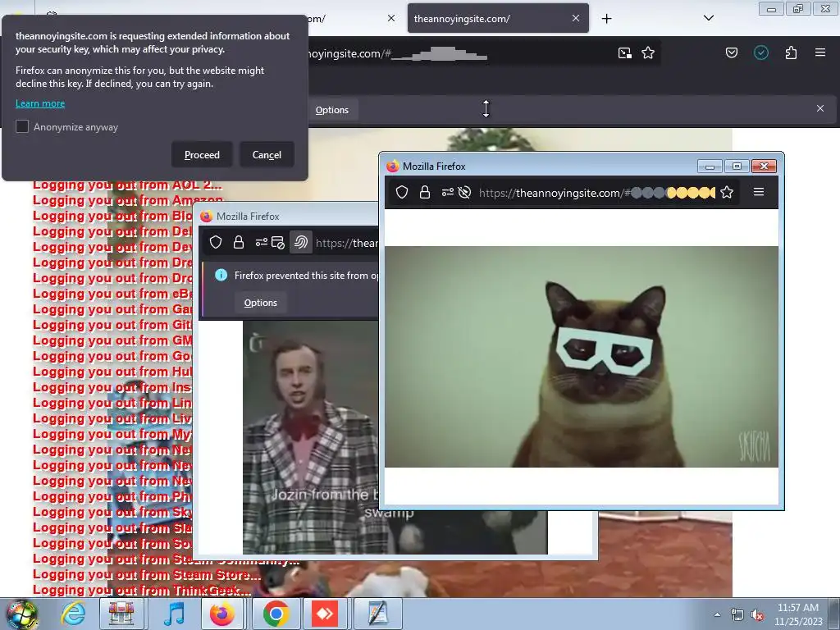Click the fingerprint security key icon in Jozin popup
Image resolution: width=840 pixels, height=630 pixels.
[x=301, y=243]
